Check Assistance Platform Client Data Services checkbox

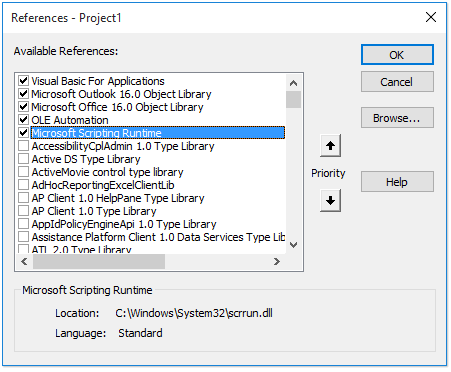click(x=23, y=237)
